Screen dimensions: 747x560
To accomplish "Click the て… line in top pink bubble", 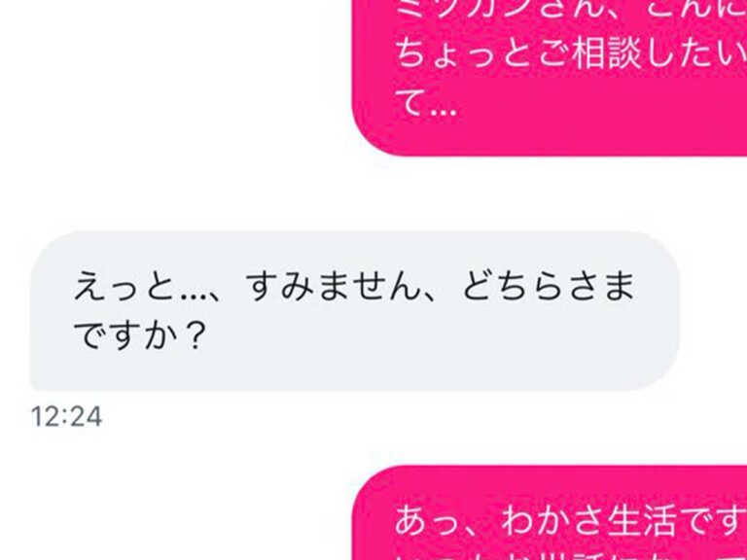I will [x=426, y=103].
